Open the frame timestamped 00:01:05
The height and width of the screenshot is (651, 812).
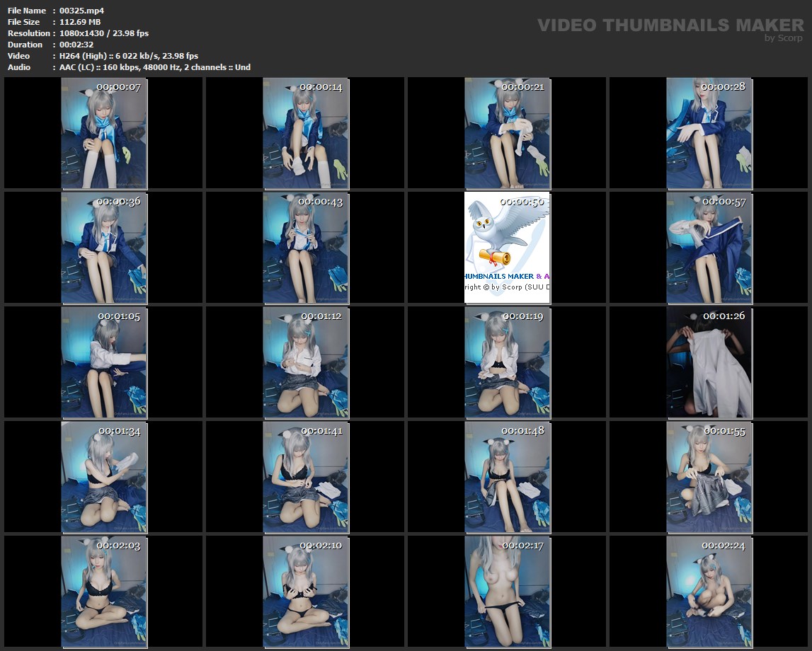coord(104,362)
